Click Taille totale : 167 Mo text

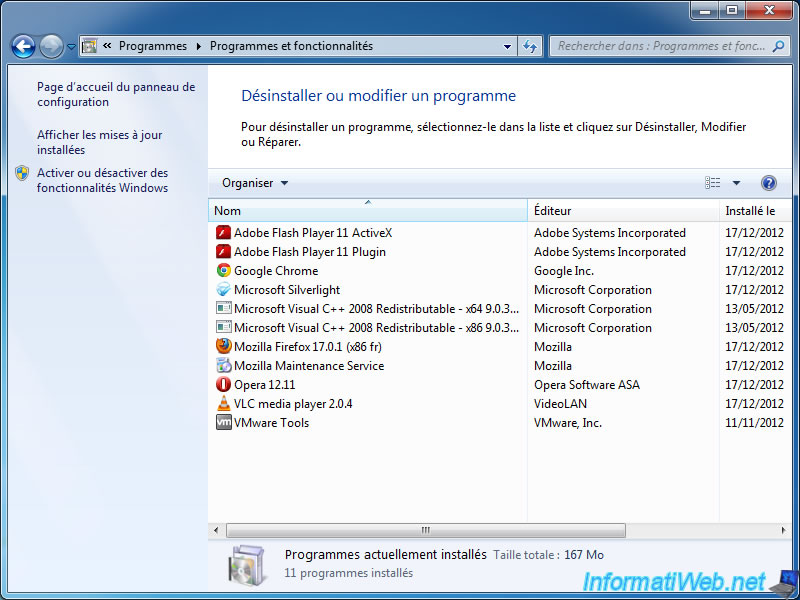click(x=548, y=555)
